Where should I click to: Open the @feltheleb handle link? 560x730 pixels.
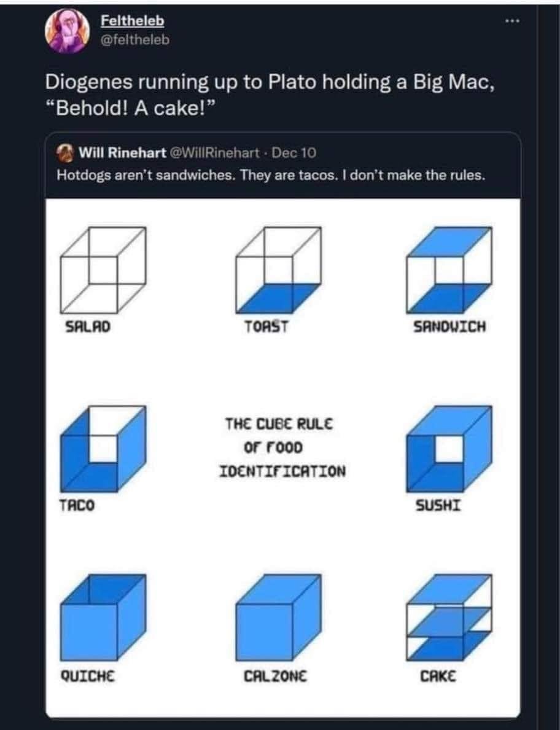[x=135, y=40]
